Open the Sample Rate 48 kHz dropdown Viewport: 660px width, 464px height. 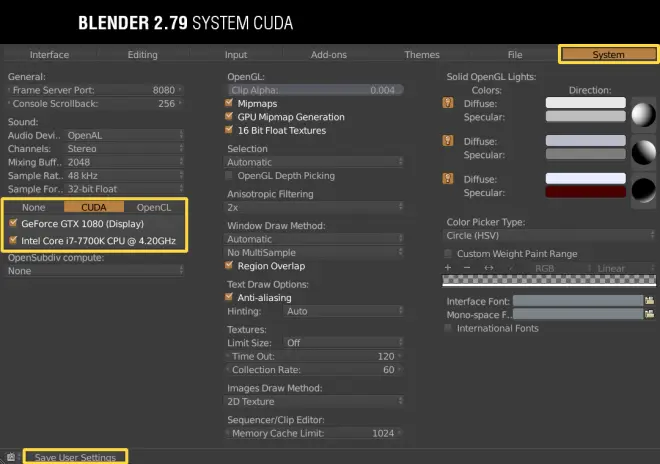click(x=124, y=176)
